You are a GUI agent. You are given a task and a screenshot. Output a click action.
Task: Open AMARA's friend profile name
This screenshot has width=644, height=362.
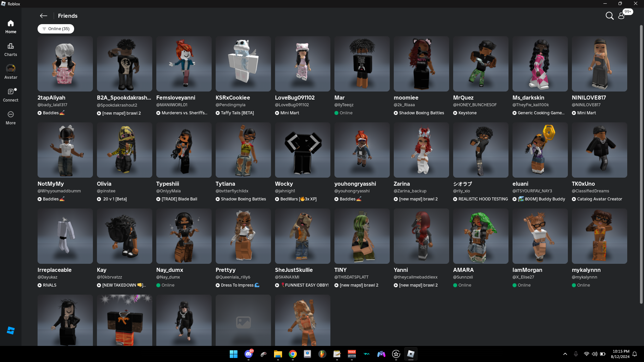463,270
